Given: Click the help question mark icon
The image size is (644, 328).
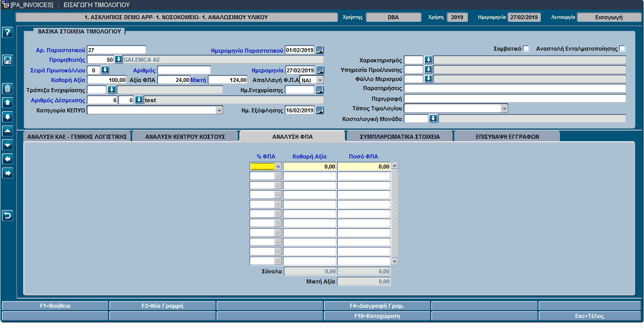Looking at the screenshot, I should pos(8,32).
